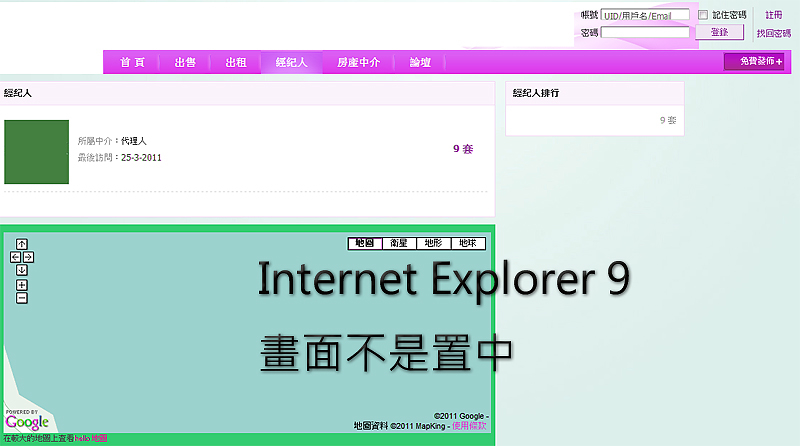Click the 登錄 login button
Viewport: 800px width, 446px height.
point(719,32)
